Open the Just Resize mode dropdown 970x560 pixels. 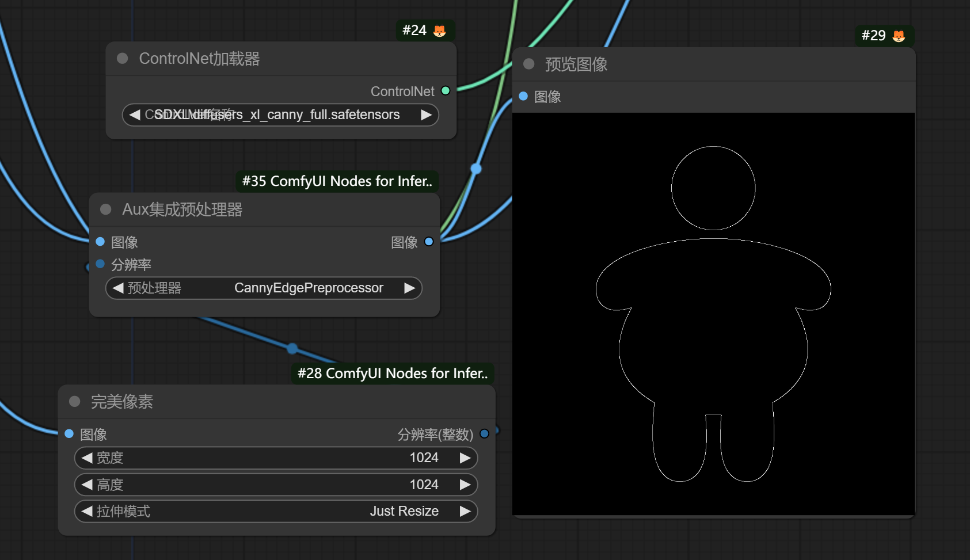point(276,511)
